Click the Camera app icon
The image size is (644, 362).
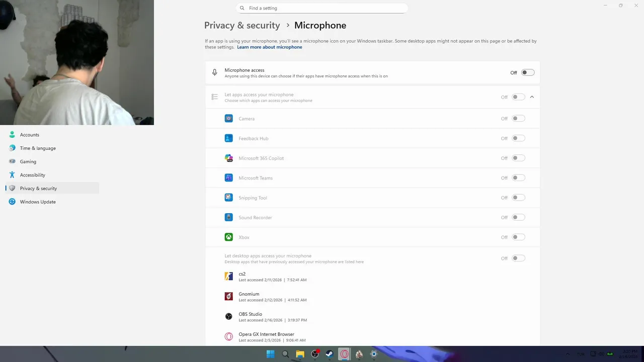coord(229,119)
